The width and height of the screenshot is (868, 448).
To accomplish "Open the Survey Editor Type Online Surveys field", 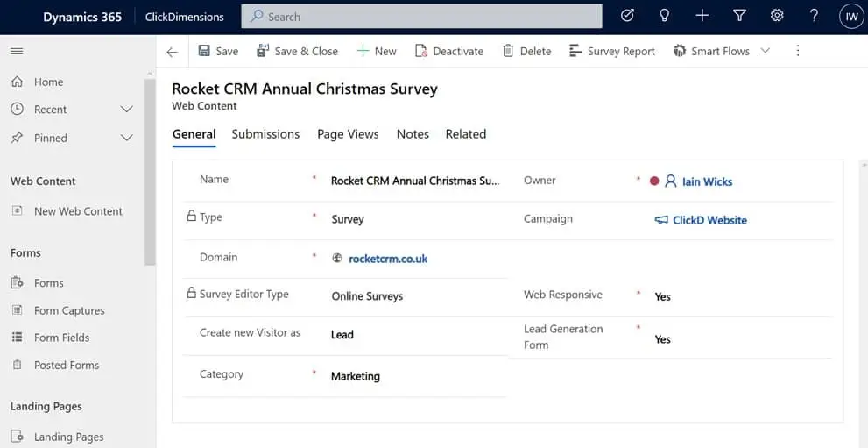I will click(x=367, y=296).
